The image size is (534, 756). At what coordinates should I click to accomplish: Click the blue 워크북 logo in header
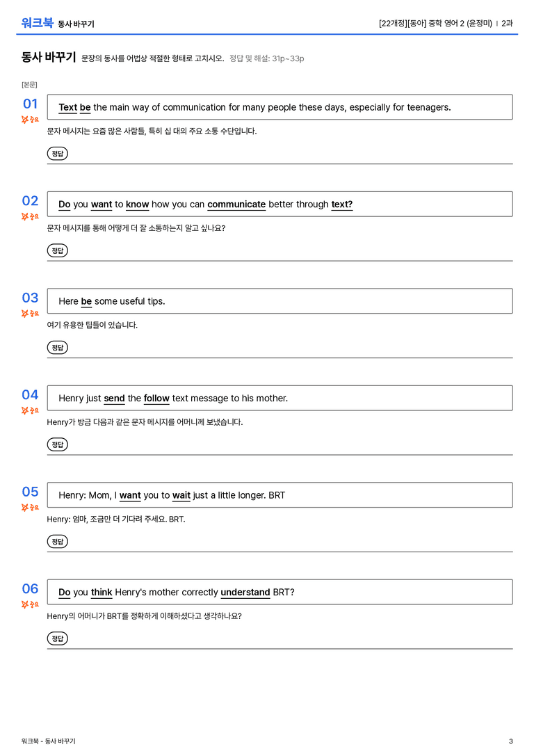click(x=37, y=23)
